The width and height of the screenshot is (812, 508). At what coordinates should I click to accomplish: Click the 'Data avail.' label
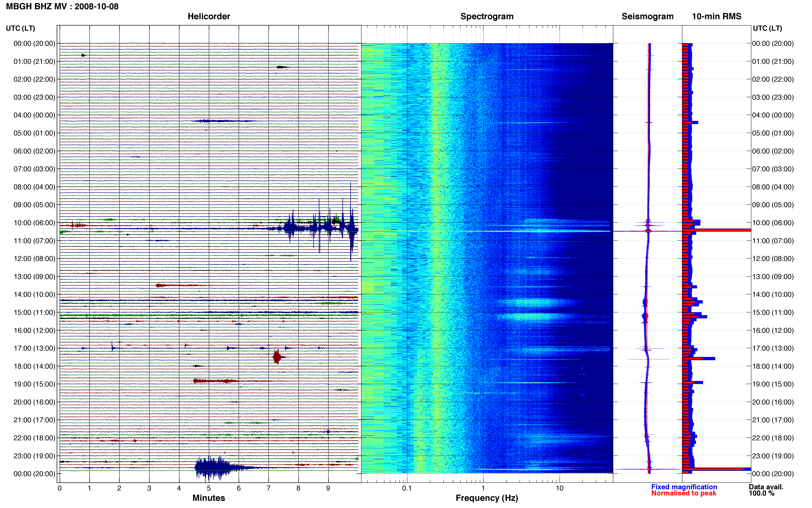coord(766,487)
